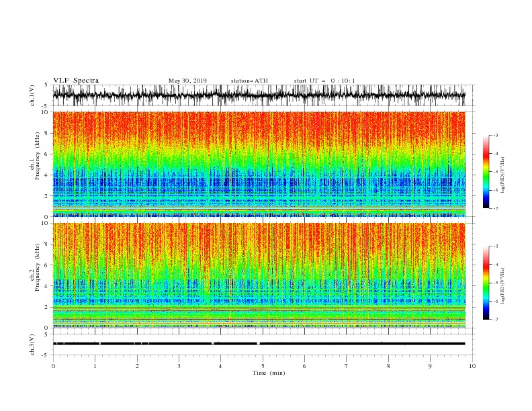The width and height of the screenshot is (532, 411).
Task: Click the time axis tick label "4"
Action: pyautogui.click(x=220, y=366)
